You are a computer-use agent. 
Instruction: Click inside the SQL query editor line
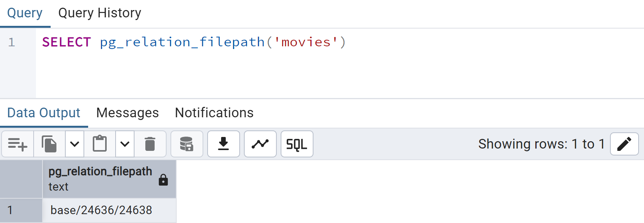[x=340, y=42]
